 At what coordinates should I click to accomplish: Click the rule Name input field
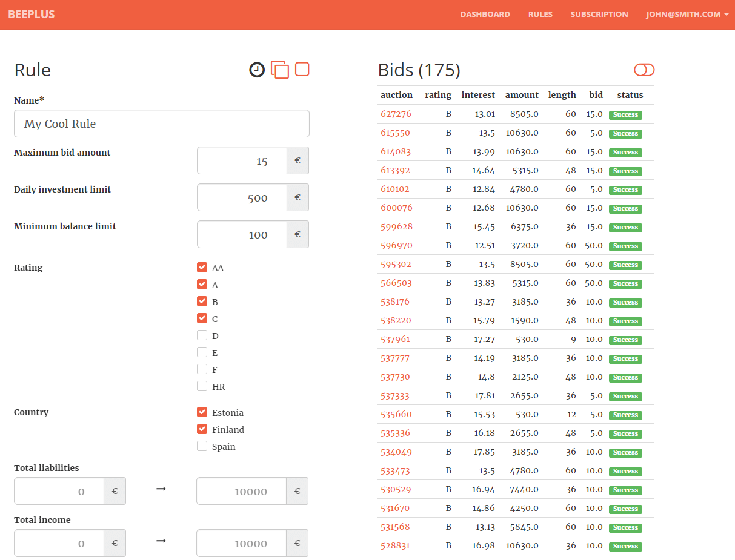point(161,124)
